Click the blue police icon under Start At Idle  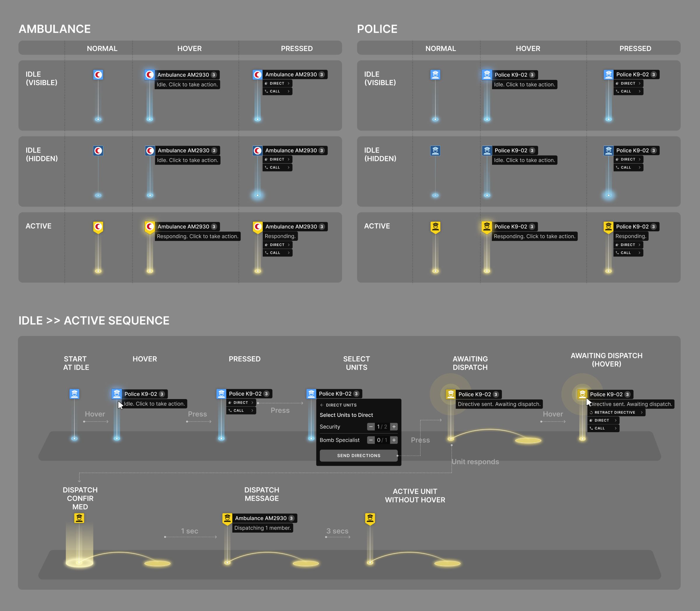tap(74, 394)
